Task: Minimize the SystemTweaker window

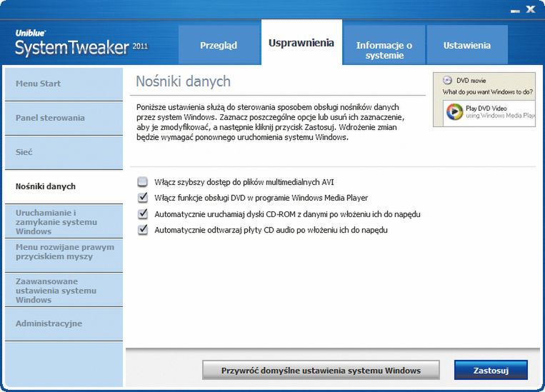Action: (515, 11)
